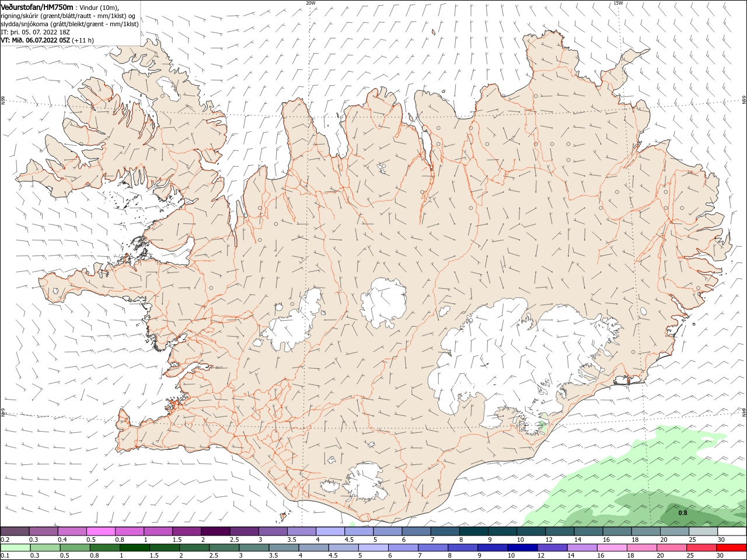Select the purple 12 swatch in lower legend row
Viewport: 747px width, 560px height.
click(552, 548)
